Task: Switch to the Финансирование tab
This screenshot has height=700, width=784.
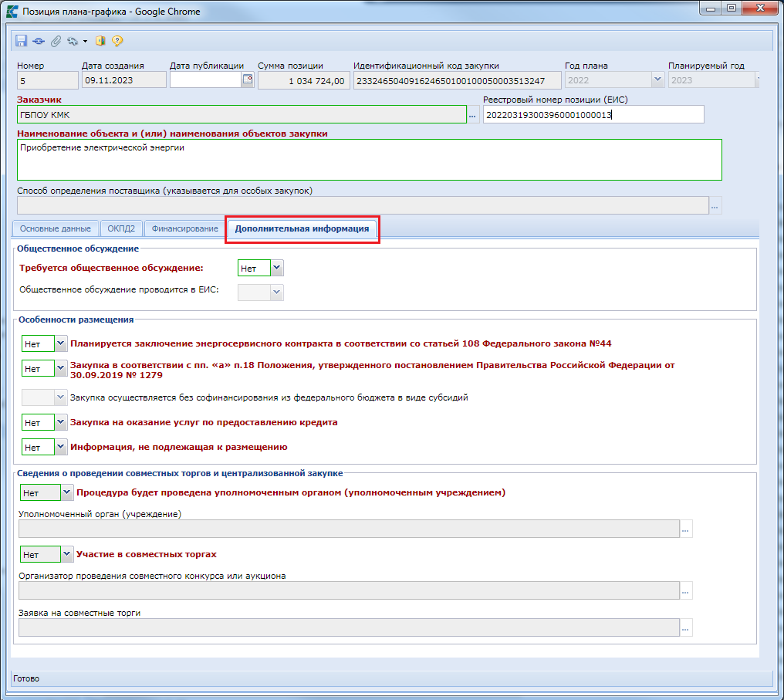Action: 184,228
